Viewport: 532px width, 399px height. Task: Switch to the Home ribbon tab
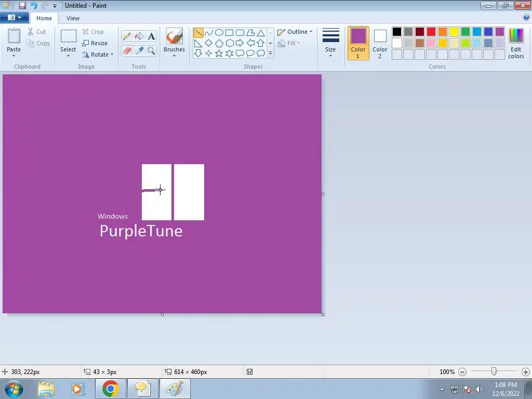pyautogui.click(x=44, y=18)
